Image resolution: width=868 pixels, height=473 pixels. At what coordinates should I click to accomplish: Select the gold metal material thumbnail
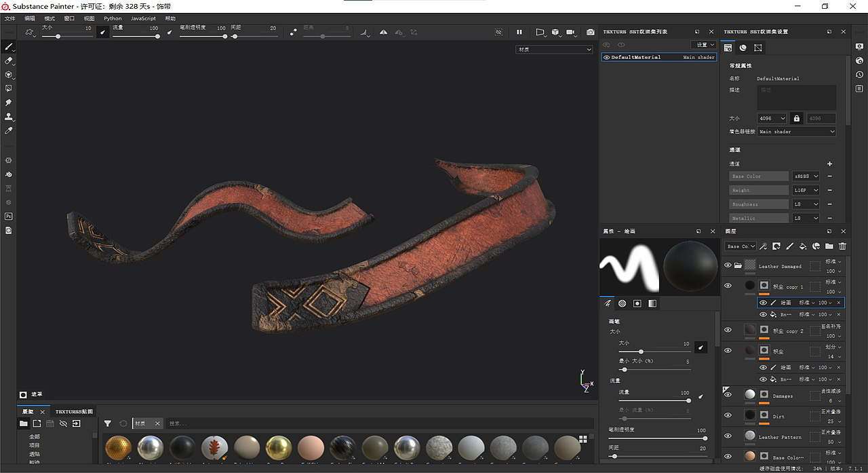(278, 449)
